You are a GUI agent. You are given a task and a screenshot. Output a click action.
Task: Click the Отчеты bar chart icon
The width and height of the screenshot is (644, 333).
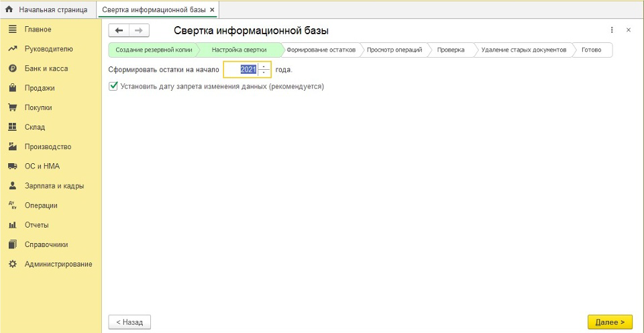coord(12,225)
